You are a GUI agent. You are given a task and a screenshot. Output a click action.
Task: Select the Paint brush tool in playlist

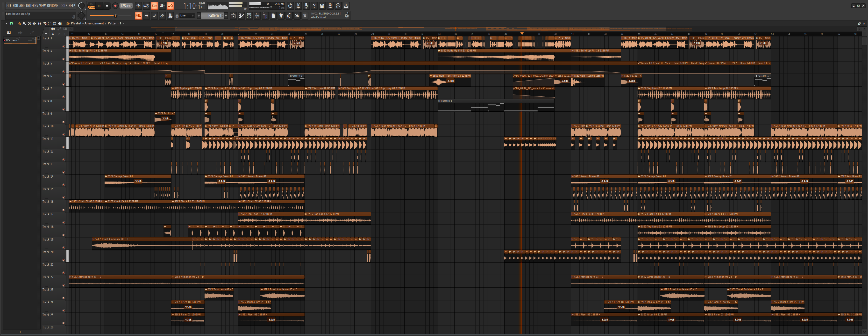coord(24,23)
